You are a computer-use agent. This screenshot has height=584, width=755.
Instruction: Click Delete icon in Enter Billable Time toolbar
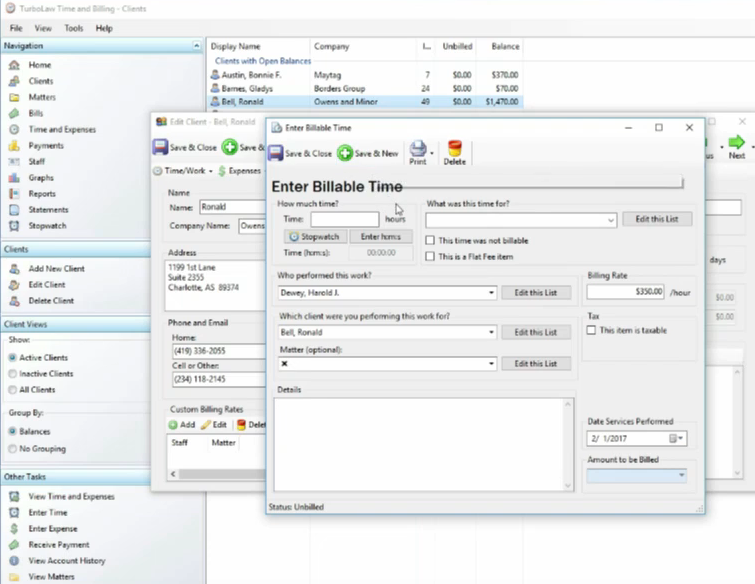(455, 153)
